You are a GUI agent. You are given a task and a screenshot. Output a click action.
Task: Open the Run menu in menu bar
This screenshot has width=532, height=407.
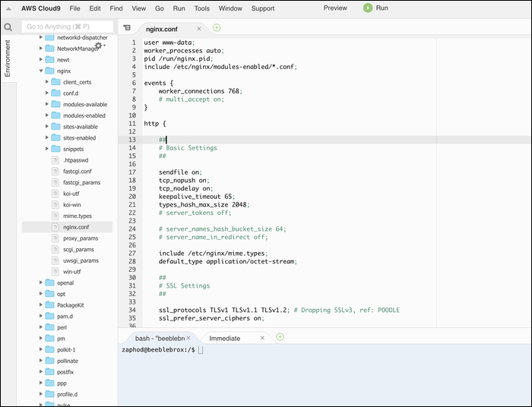click(x=179, y=8)
